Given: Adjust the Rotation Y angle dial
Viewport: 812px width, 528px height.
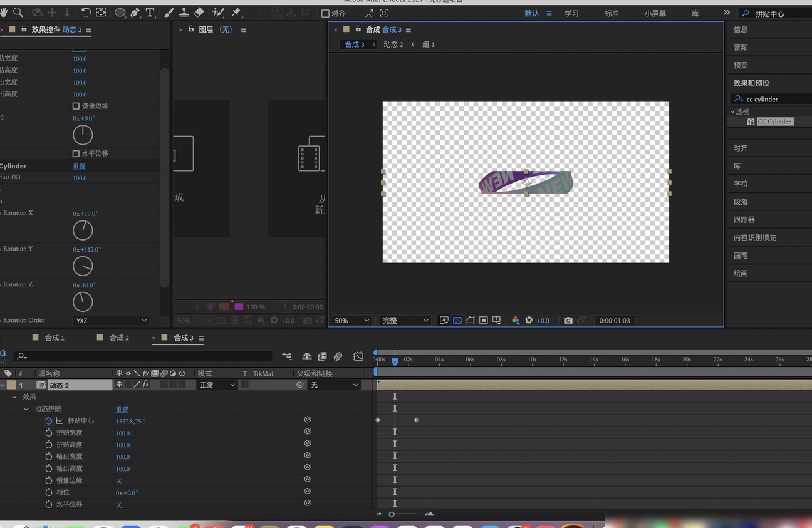Looking at the screenshot, I should (83, 266).
